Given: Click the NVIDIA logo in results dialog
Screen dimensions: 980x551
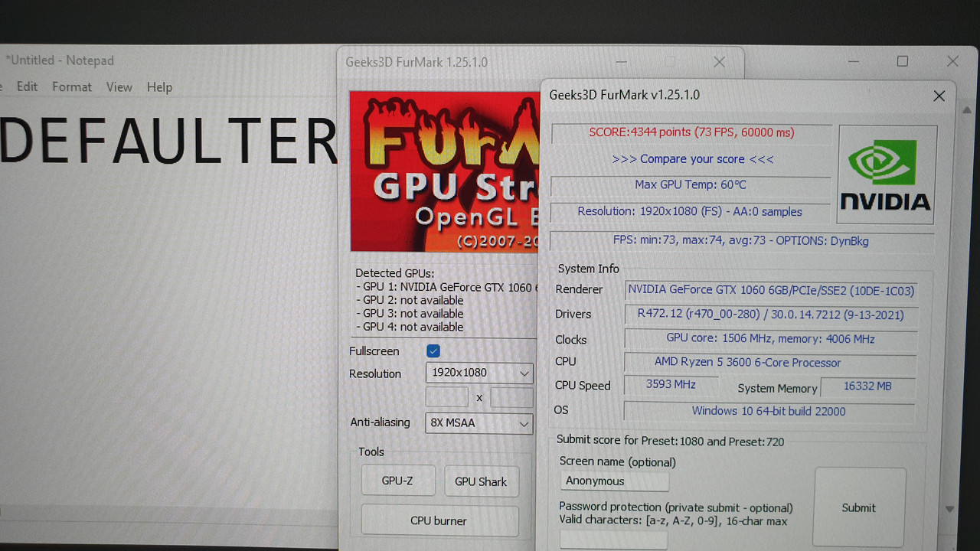Looking at the screenshot, I should [886, 174].
